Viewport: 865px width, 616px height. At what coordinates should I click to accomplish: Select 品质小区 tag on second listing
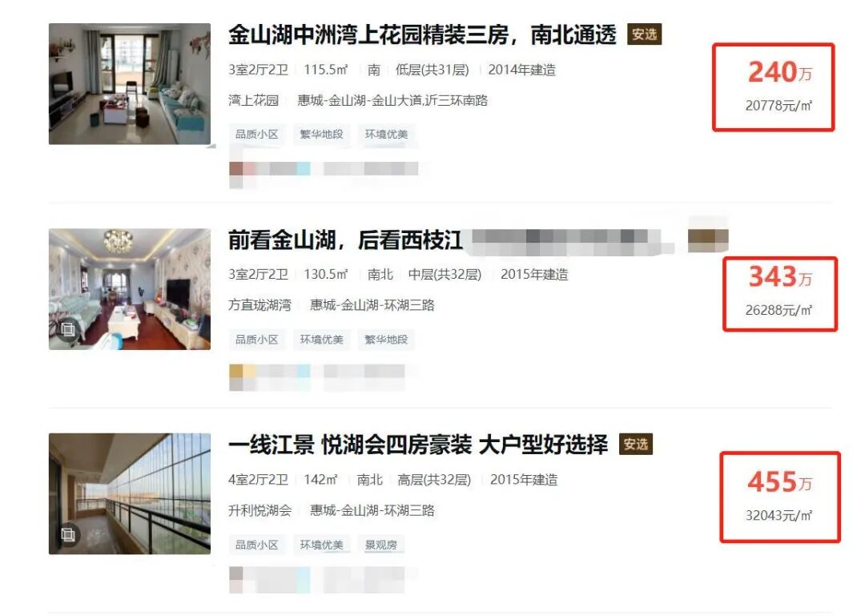(257, 340)
